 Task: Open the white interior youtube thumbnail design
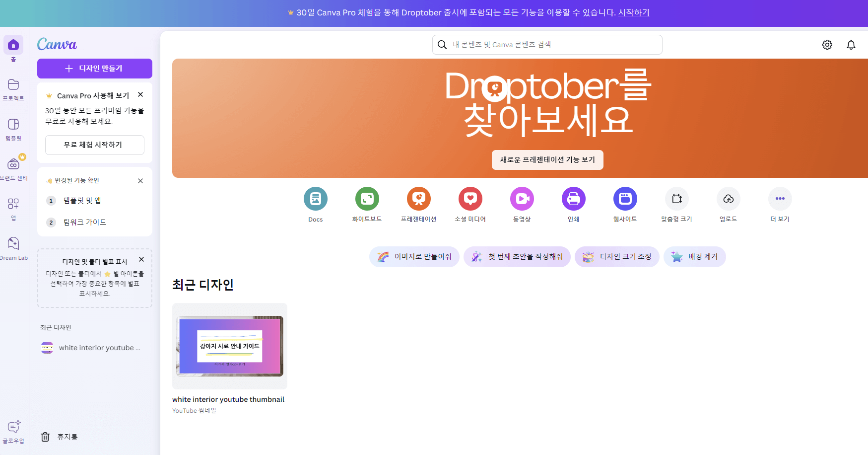pyautogui.click(x=229, y=346)
